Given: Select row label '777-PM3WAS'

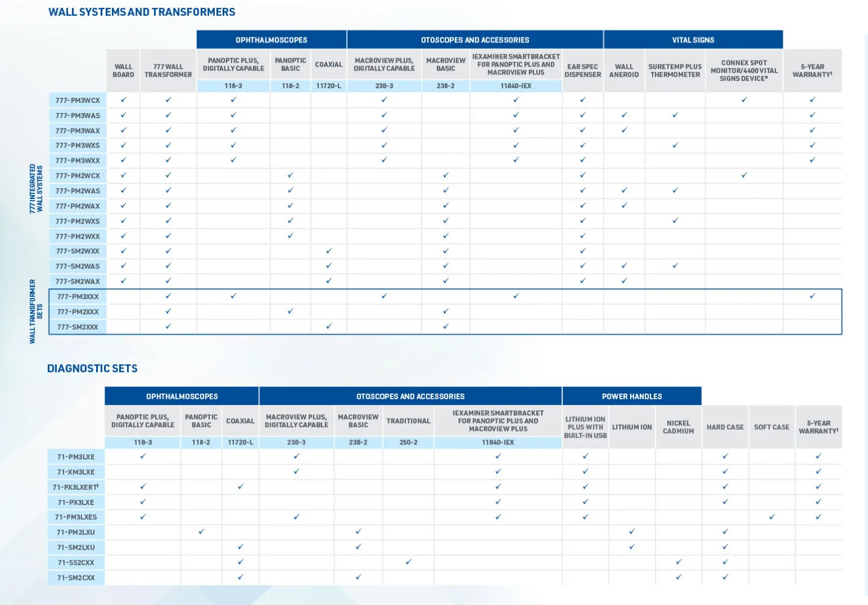Looking at the screenshot, I should click(77, 115).
